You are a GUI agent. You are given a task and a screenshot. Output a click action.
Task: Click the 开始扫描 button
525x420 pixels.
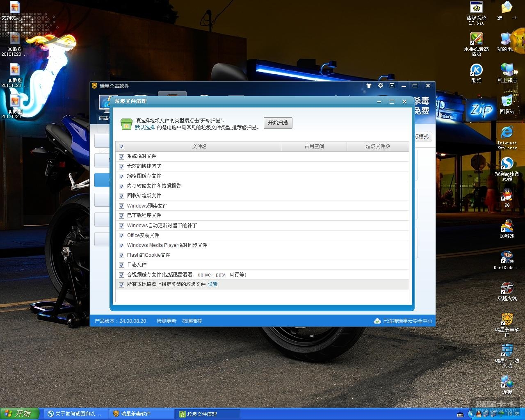pos(278,123)
